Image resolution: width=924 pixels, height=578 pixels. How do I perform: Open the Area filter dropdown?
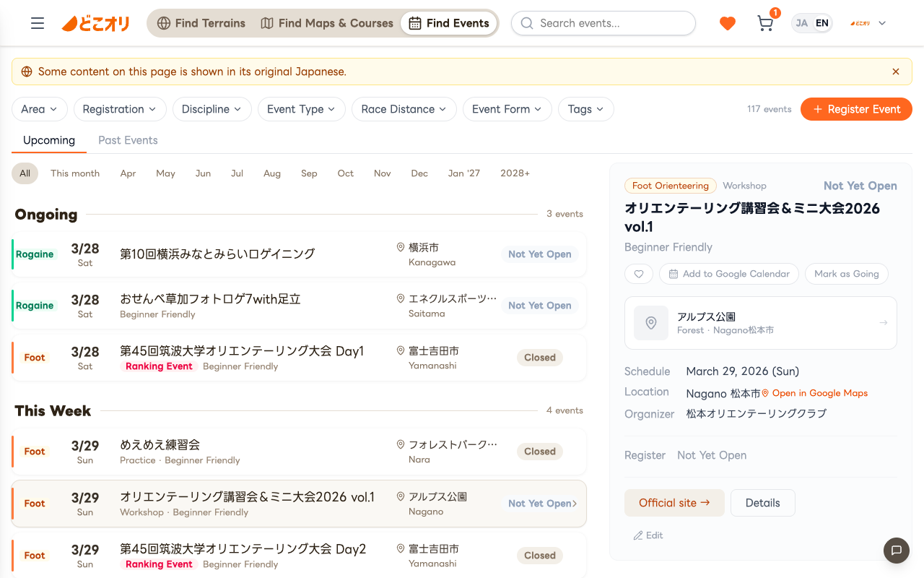tap(39, 109)
